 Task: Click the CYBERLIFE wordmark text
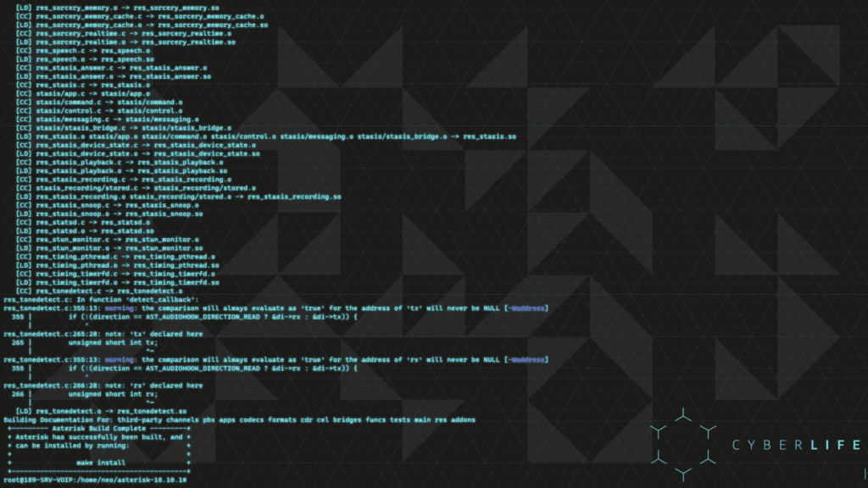coord(796,445)
